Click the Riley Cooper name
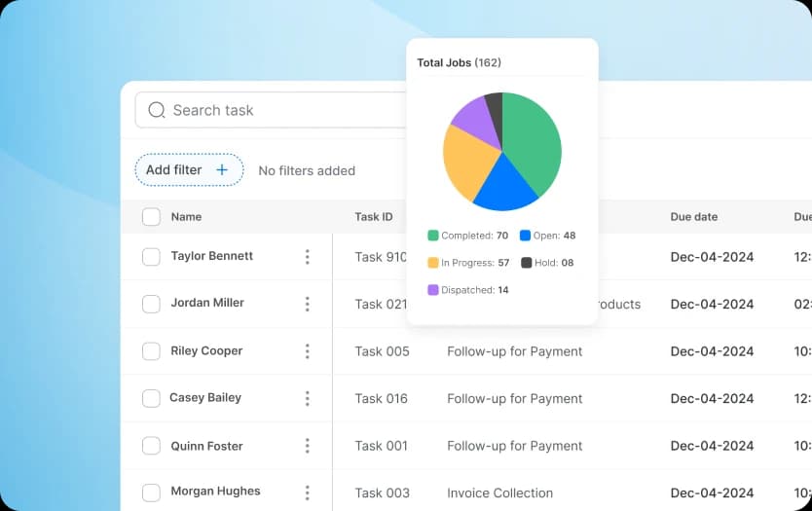This screenshot has height=511, width=812. [x=206, y=350]
